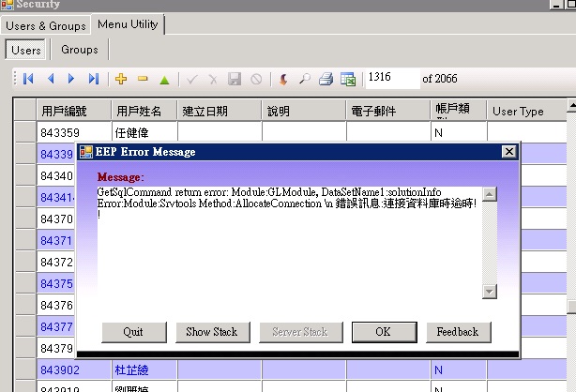The image size is (576, 392).
Task: Print the user list via printer icon
Action: (326, 80)
